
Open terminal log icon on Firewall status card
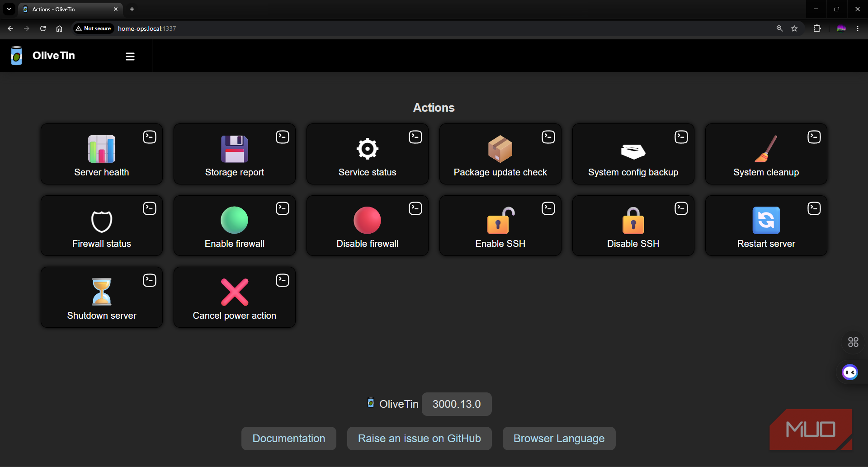point(150,208)
